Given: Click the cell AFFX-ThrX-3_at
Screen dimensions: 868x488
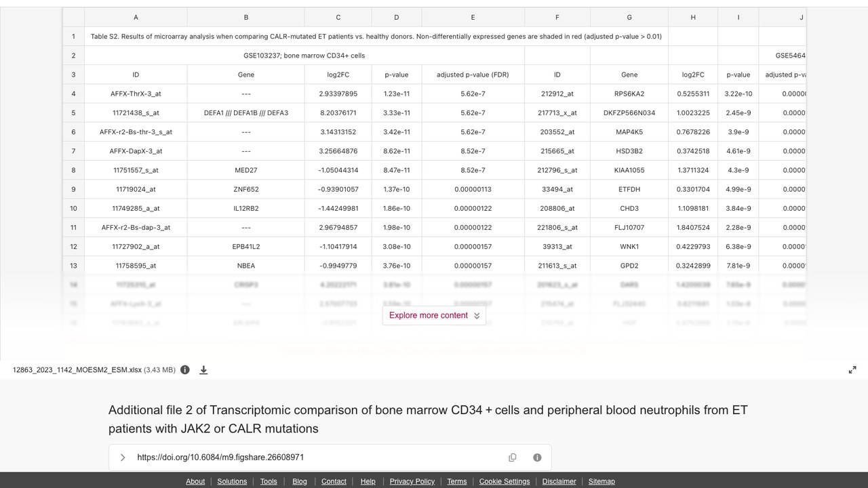Looking at the screenshot, I should [136, 94].
